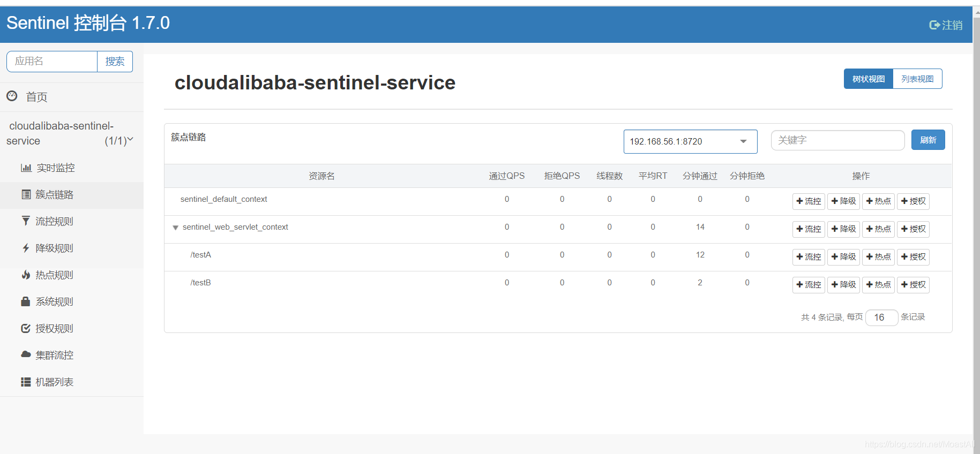980x454 pixels.
Task: Click the /testB resource name
Action: [201, 283]
